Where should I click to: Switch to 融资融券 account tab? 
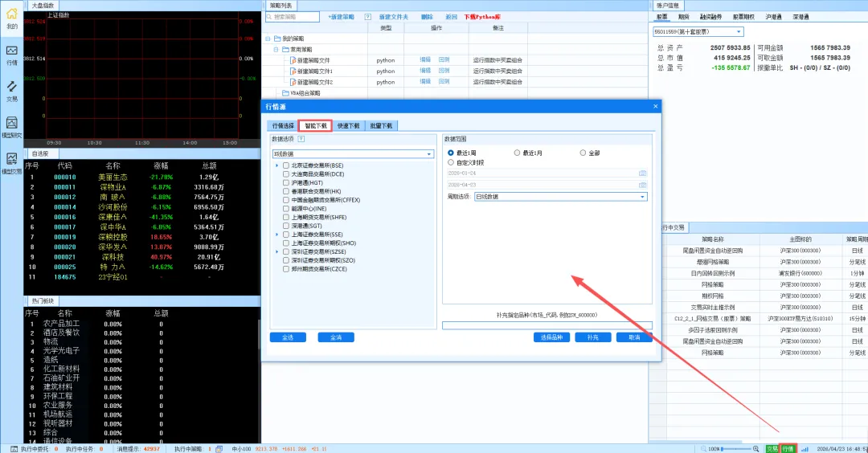coord(710,17)
